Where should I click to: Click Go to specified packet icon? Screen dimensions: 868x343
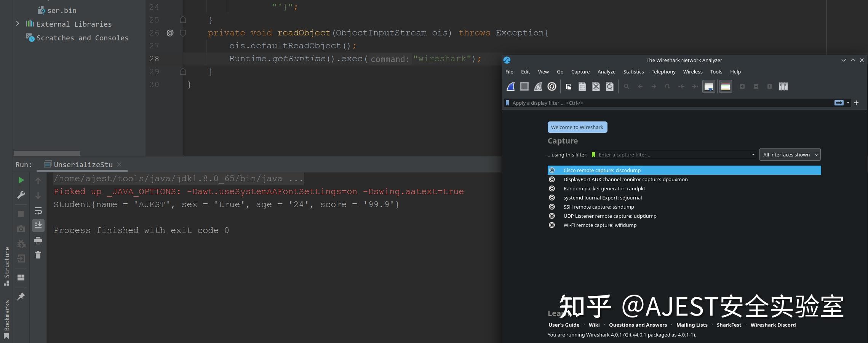tap(668, 86)
